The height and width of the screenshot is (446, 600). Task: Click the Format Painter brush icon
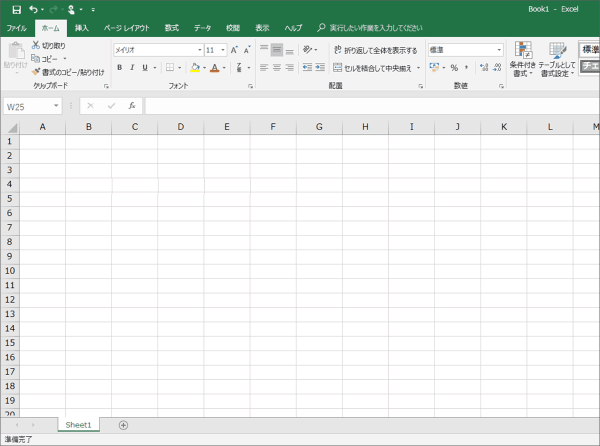click(x=35, y=72)
